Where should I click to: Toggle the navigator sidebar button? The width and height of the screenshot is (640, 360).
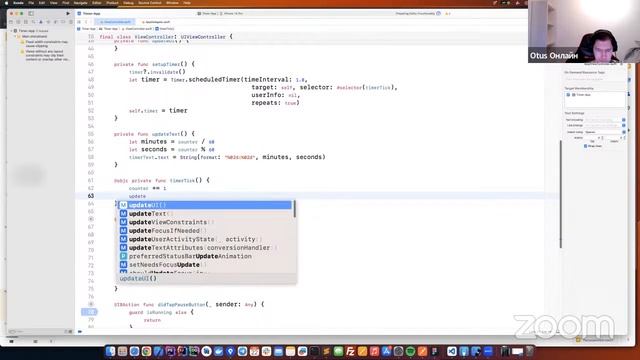(31, 13)
